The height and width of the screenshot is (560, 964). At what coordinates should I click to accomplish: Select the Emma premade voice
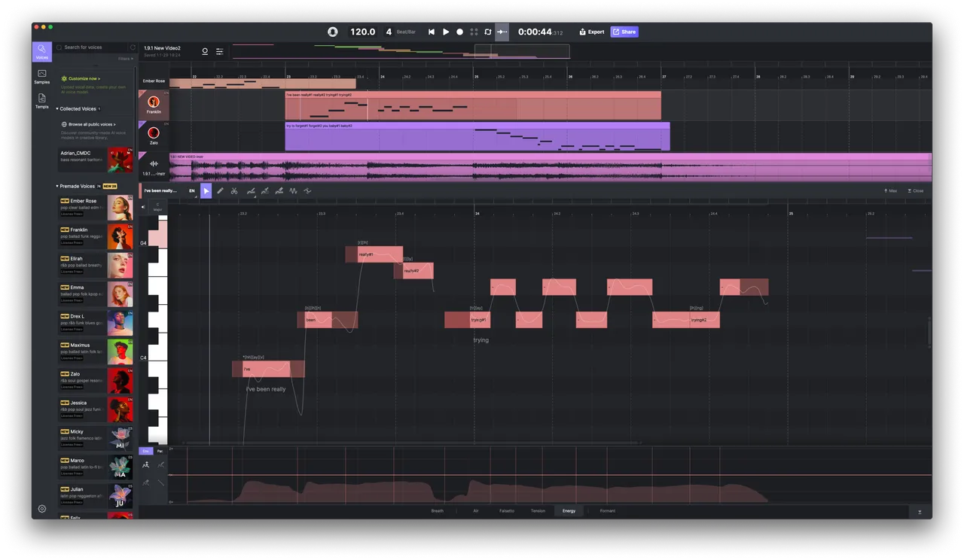[x=96, y=294]
